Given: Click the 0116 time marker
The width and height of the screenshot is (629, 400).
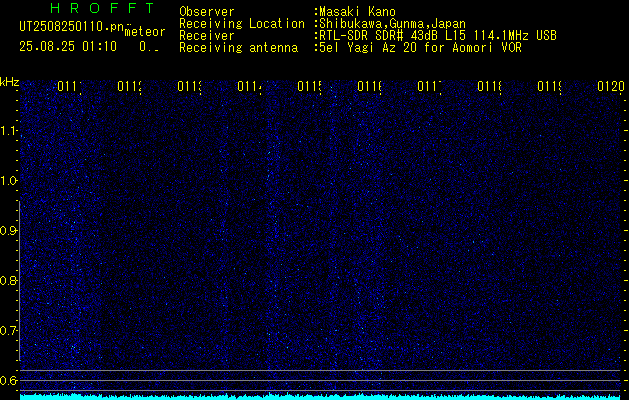Looking at the screenshot, I should point(369,87).
